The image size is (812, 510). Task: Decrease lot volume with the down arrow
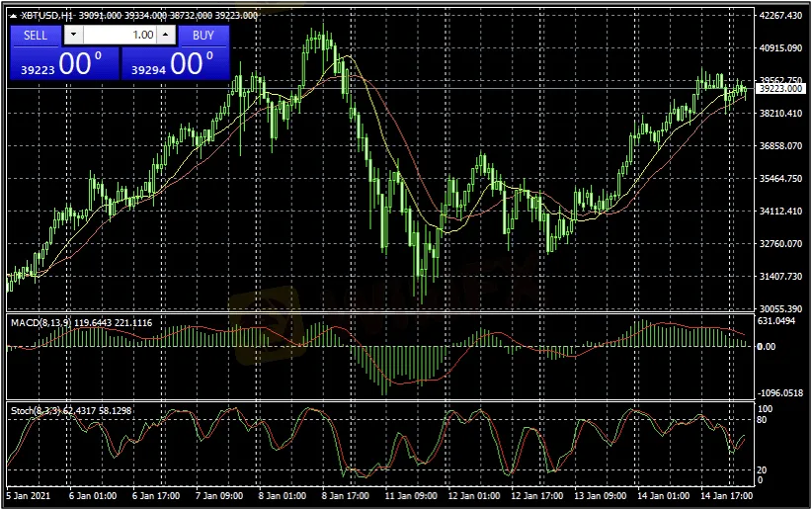click(x=73, y=35)
